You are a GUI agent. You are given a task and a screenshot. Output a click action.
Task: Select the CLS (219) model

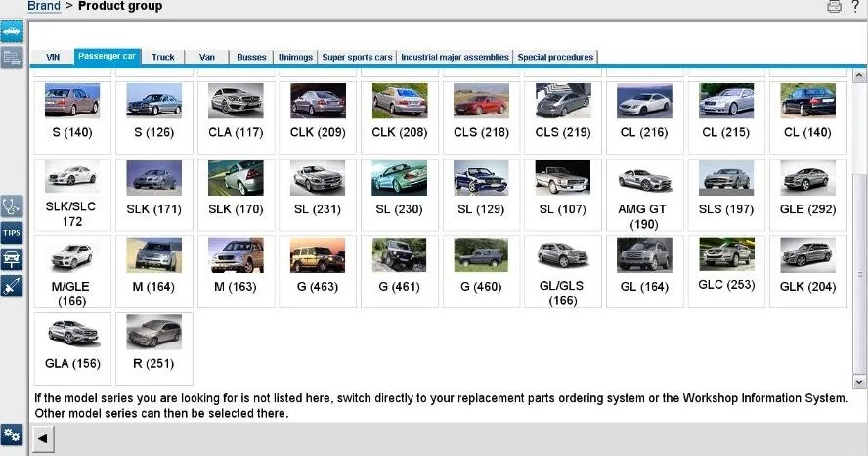click(x=563, y=116)
